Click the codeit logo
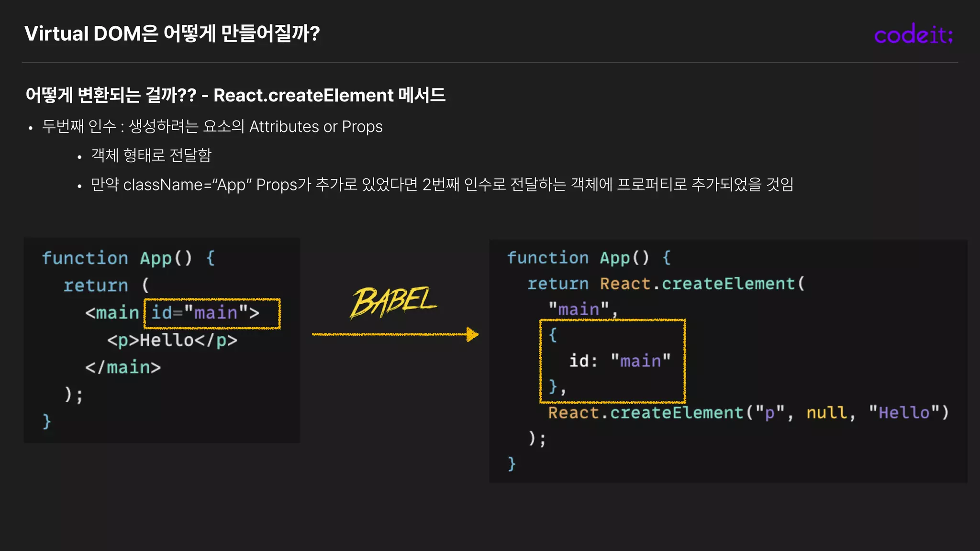 [x=913, y=34]
